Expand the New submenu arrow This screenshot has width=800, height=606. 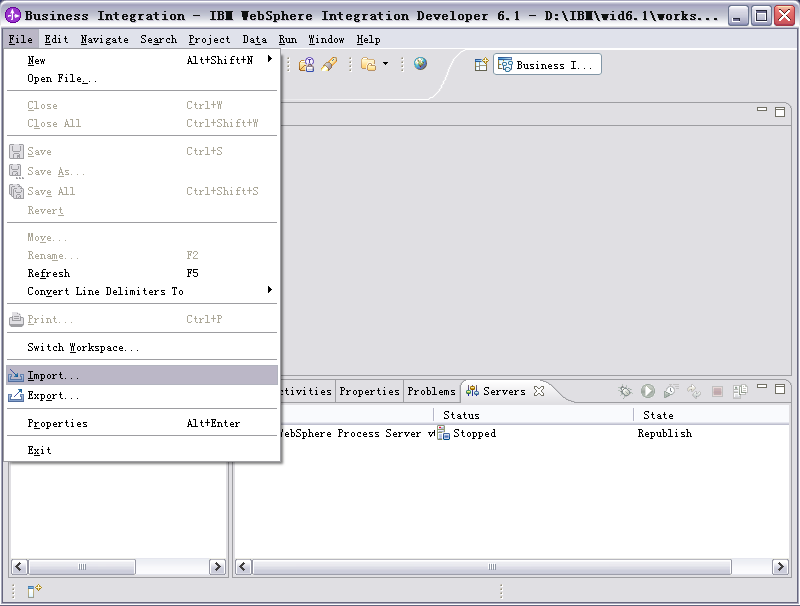click(270, 59)
